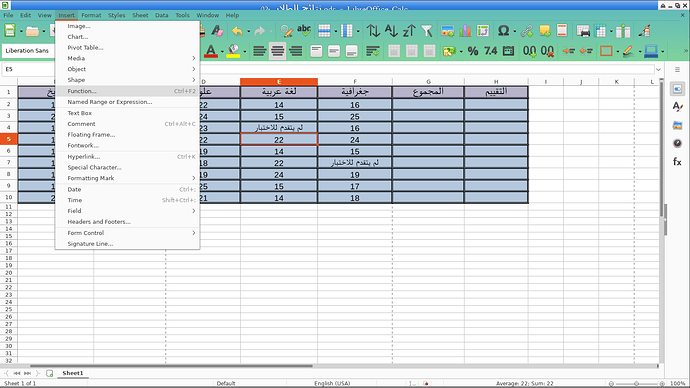Open the Sidebar Styles panel
The width and height of the screenshot is (690, 388).
pos(677,107)
